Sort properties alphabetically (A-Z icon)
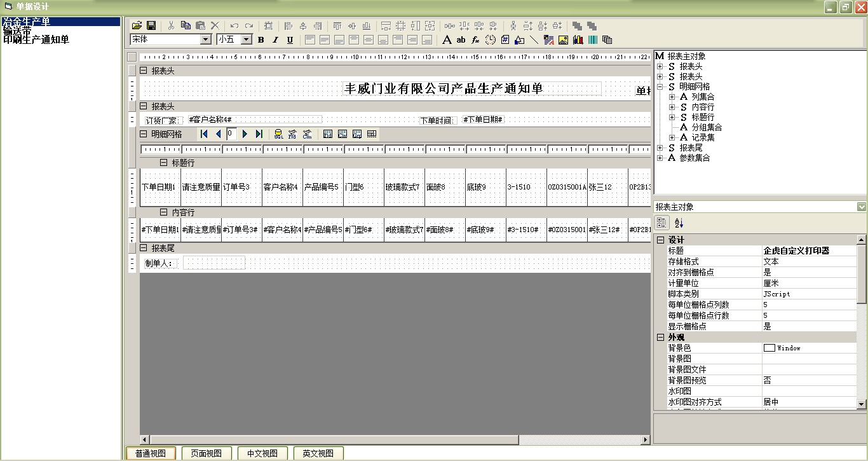The width and height of the screenshot is (868, 461). point(679,223)
